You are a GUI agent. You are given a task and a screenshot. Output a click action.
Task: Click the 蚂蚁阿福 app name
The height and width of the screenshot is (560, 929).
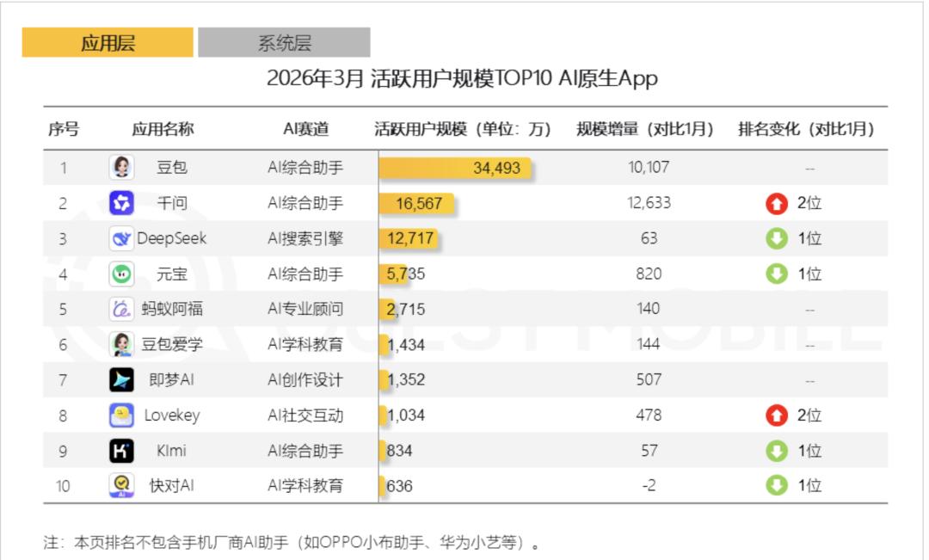(x=172, y=309)
